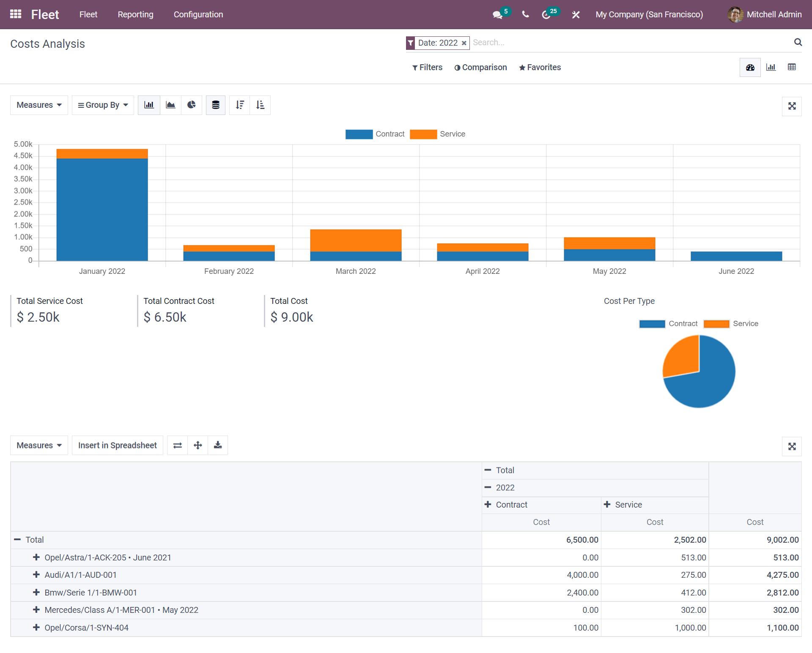
Task: Expand Group By options
Action: click(101, 105)
